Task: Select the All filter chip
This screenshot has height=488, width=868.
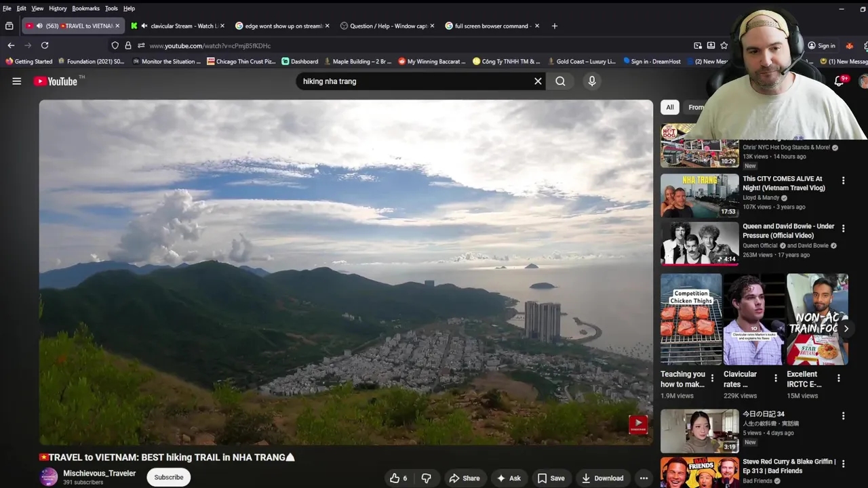Action: (x=670, y=107)
